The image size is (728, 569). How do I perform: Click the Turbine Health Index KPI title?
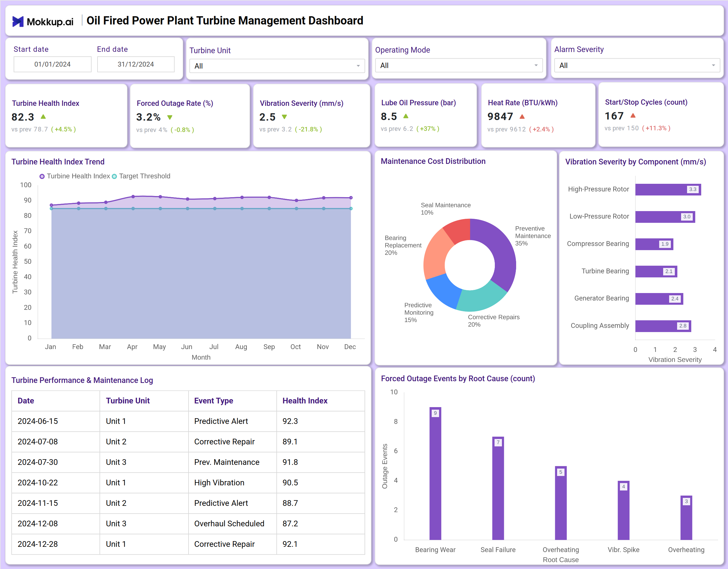click(x=45, y=103)
